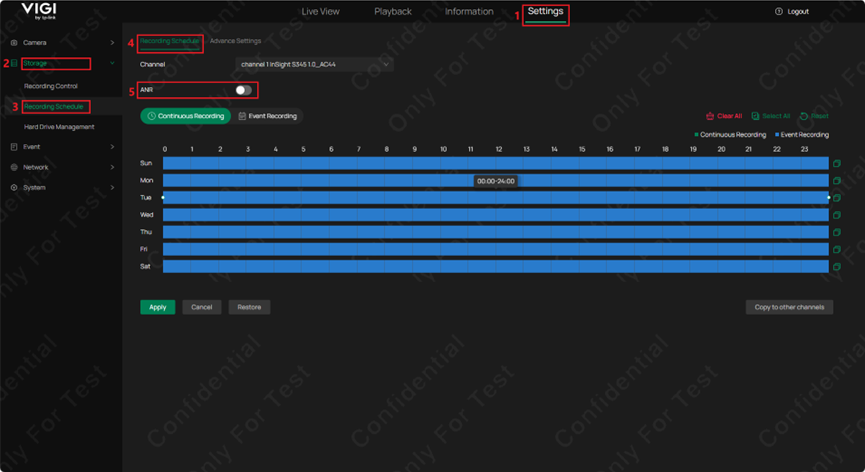Viewport: 865px width, 472px height.
Task: Expand the System menu chevron
Action: click(112, 187)
